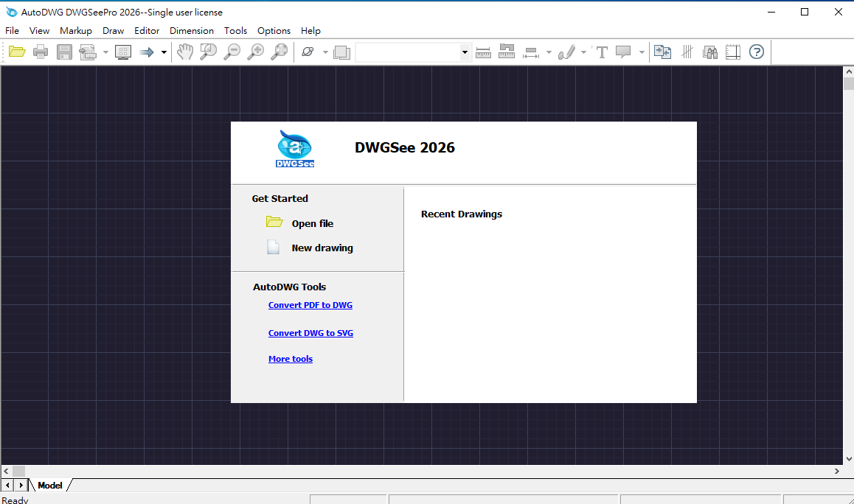Click the printer icon in toolbar
The image size is (854, 504).
(x=41, y=52)
